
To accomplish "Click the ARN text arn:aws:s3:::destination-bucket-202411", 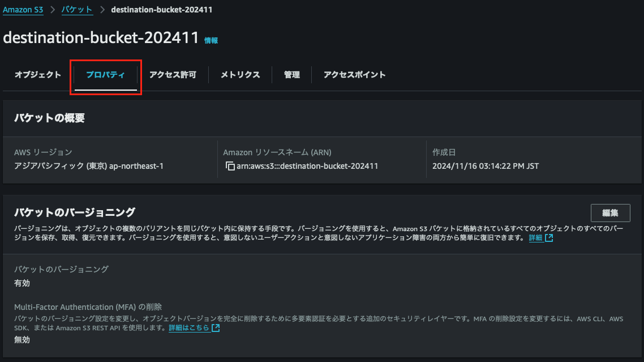I will 307,166.
